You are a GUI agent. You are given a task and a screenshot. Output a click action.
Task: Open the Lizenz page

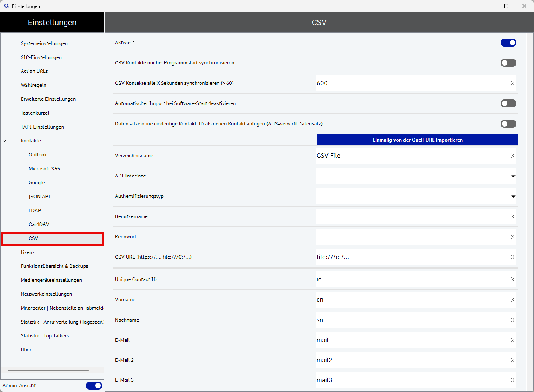(x=27, y=252)
